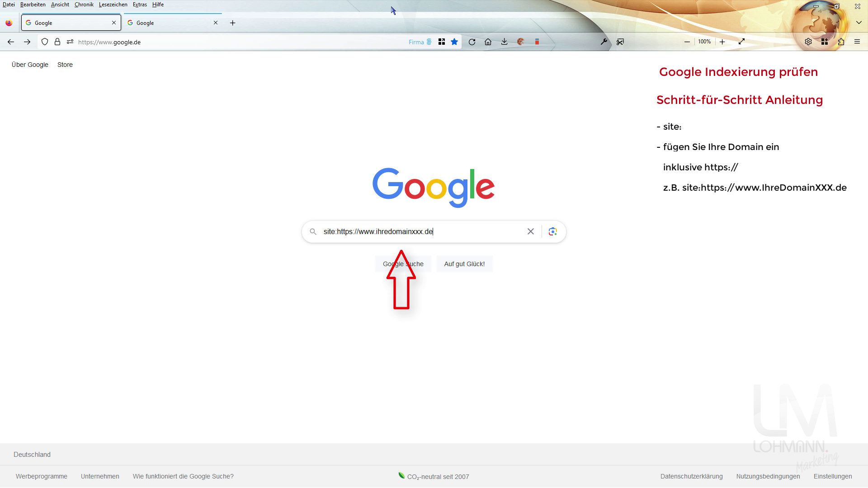Open a new tab with the plus button
This screenshot has height=488, width=868.
233,23
